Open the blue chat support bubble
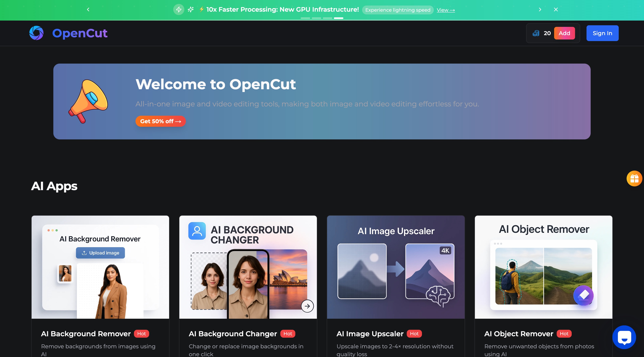 point(624,337)
